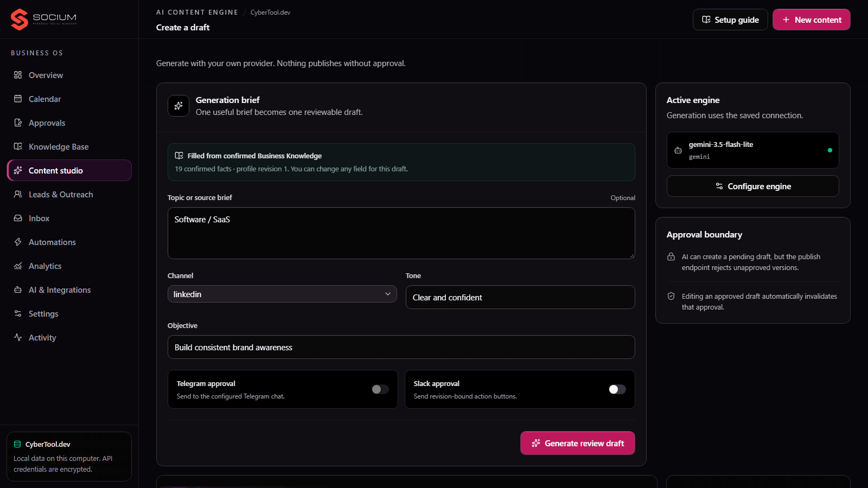Click the CyberTool.dev breadcrumb
This screenshot has width=868, height=488.
pyautogui.click(x=270, y=12)
